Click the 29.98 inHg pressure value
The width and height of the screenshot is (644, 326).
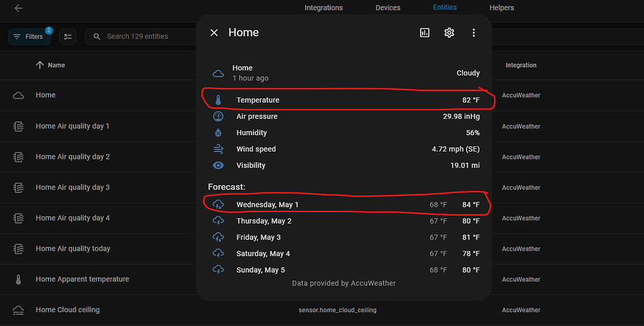(x=461, y=116)
